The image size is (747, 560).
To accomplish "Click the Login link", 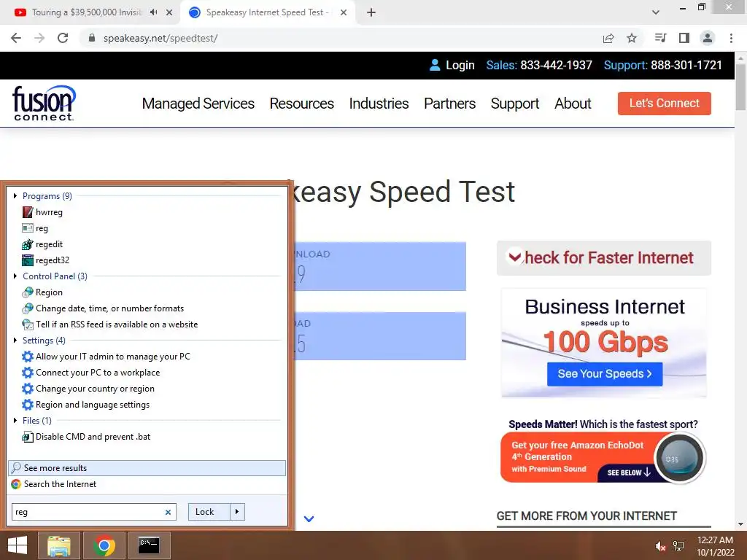I will click(x=452, y=65).
